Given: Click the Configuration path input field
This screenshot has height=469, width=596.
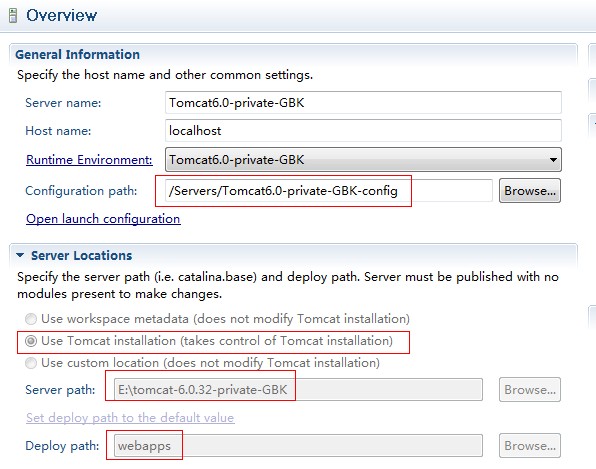Looking at the screenshot, I should point(329,191).
